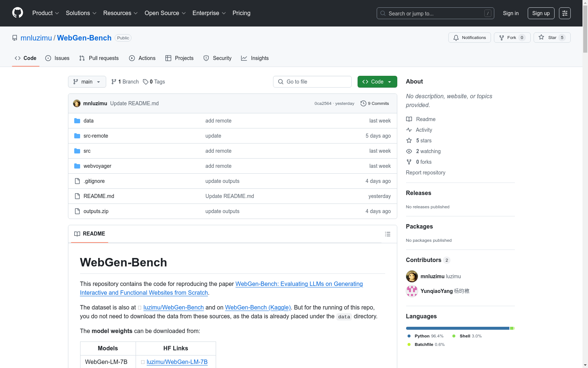Screen dimensions: 588x368
Task: Open the Insights tab
Action: (x=255, y=58)
